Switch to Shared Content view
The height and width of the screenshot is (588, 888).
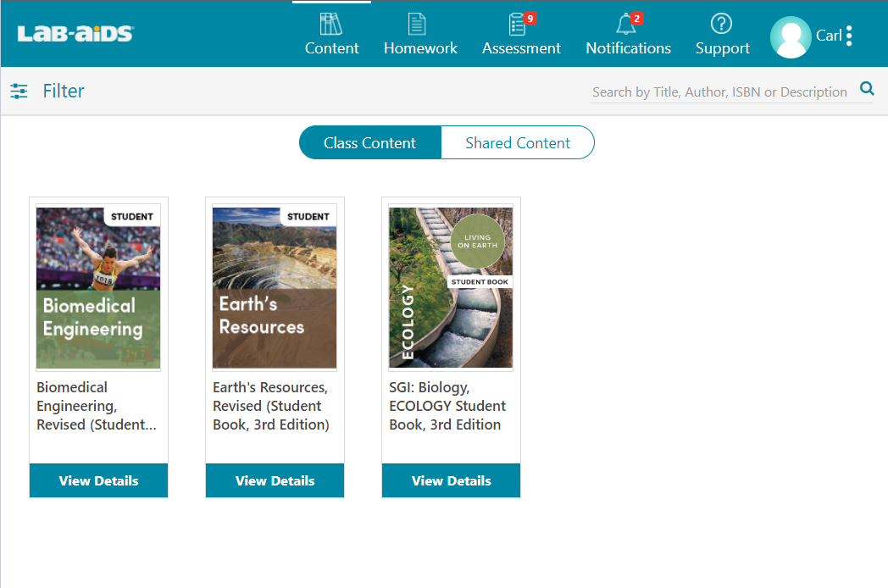pyautogui.click(x=518, y=143)
